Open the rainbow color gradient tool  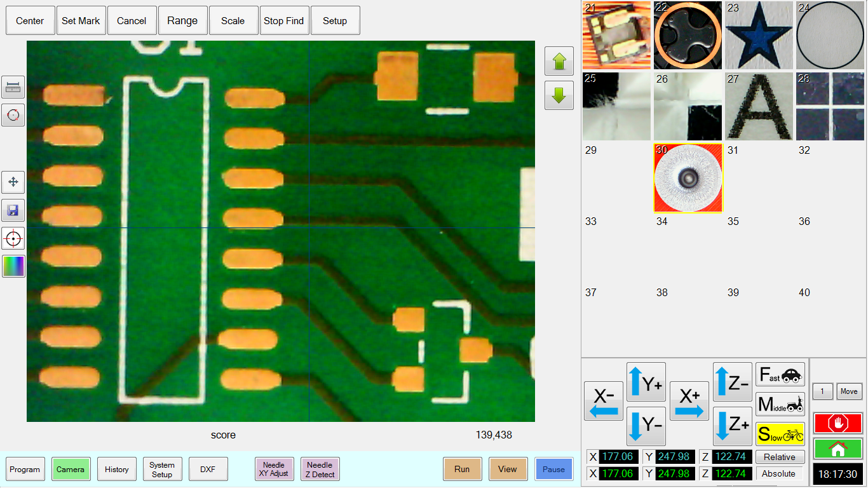click(13, 266)
